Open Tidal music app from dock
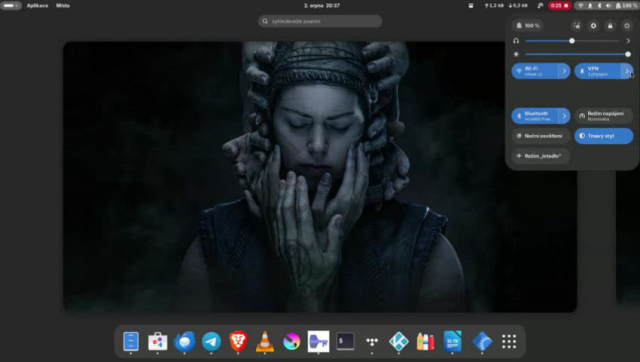 [x=372, y=341]
